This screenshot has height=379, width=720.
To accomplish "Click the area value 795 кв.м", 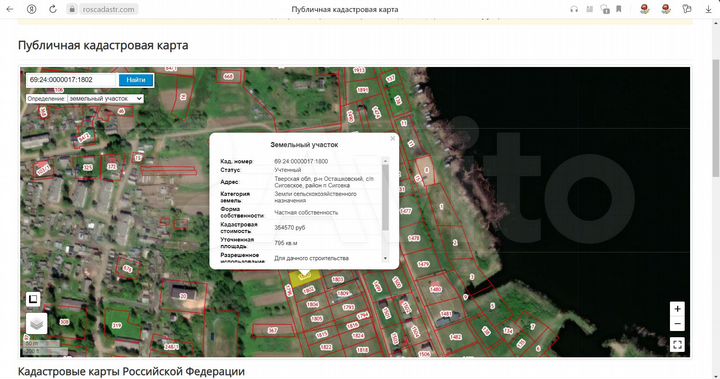I will 286,243.
